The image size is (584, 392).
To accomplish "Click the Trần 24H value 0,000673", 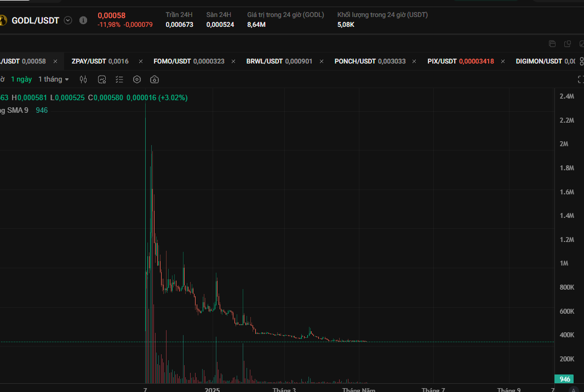I will tap(180, 25).
